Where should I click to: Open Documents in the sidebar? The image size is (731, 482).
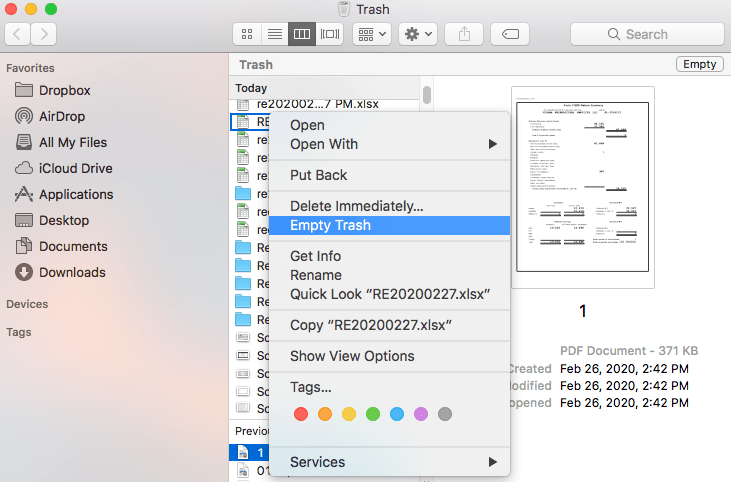point(61,246)
